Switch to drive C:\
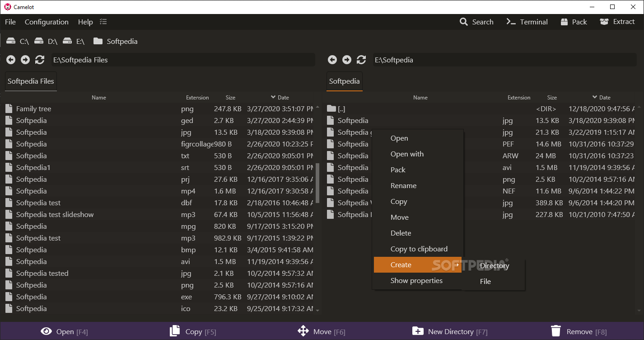 point(18,41)
